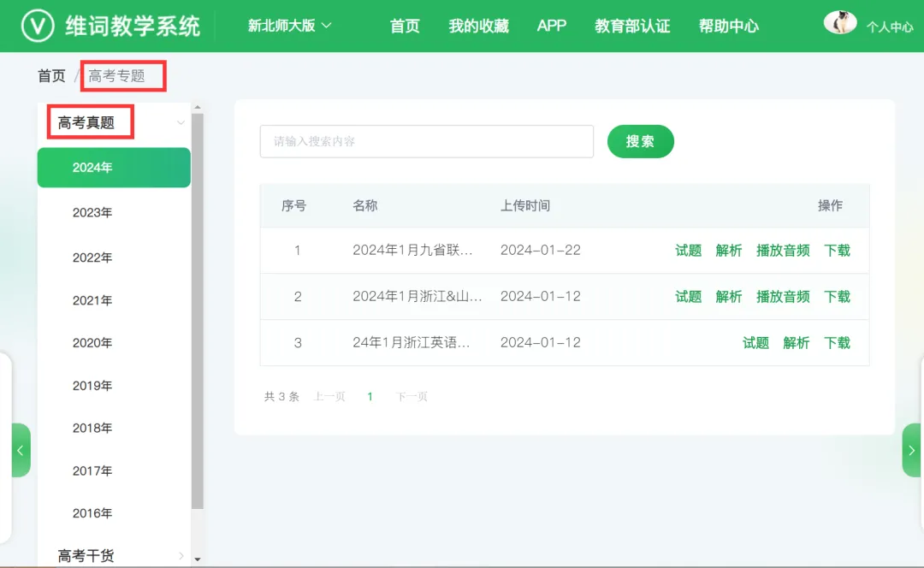Open the 新北师大版 version dropdown

[x=289, y=26]
